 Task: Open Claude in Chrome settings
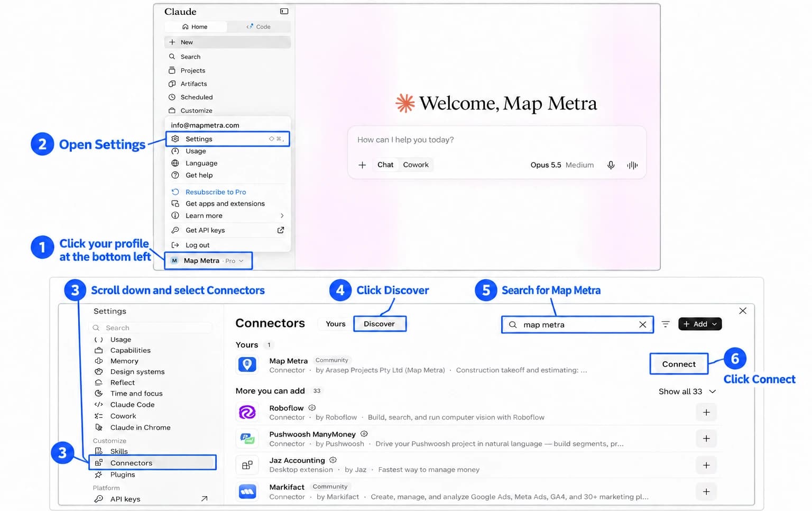pos(151,427)
